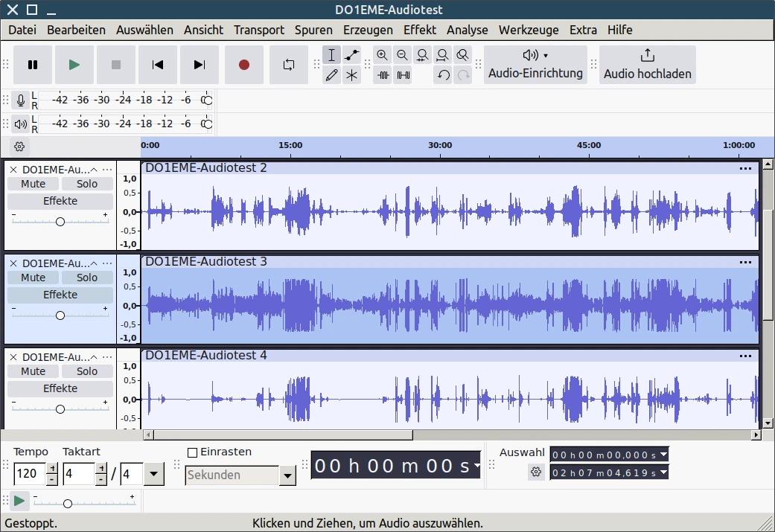Click the Effekte button on track 3
The width and height of the screenshot is (775, 532).
(60, 294)
